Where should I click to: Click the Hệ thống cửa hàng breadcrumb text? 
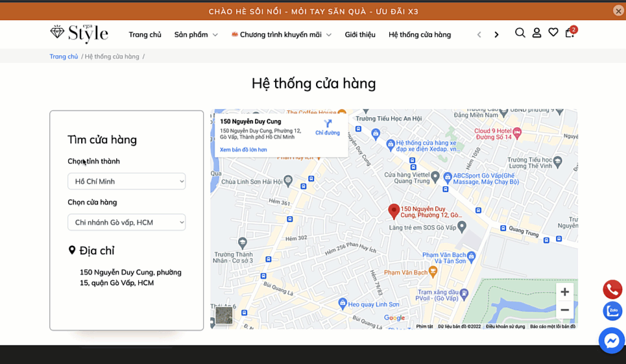coord(112,56)
